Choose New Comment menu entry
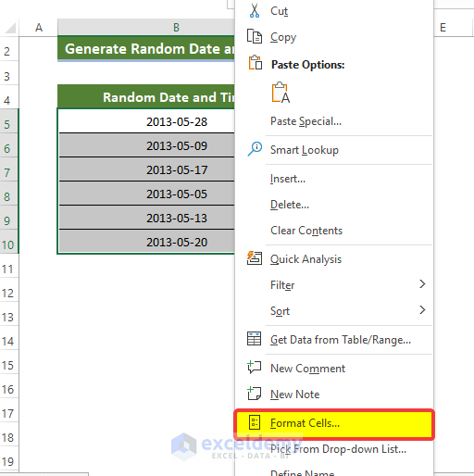The height and width of the screenshot is (476, 474). (x=334, y=369)
